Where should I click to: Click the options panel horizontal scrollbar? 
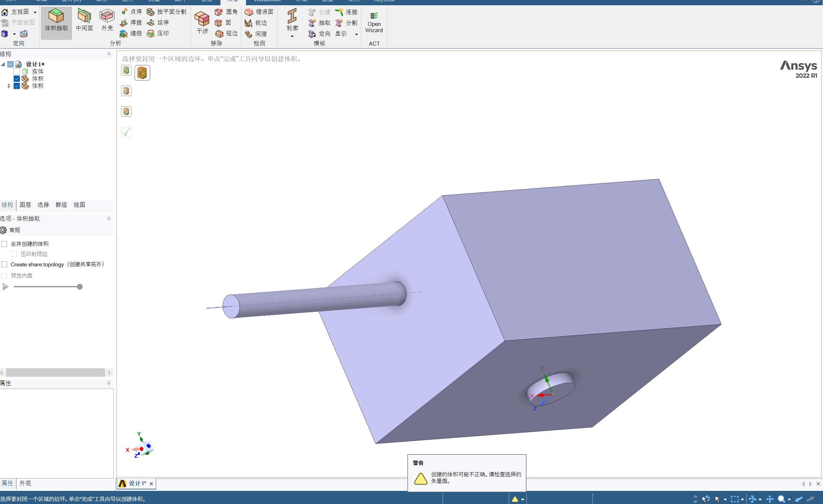click(x=55, y=373)
